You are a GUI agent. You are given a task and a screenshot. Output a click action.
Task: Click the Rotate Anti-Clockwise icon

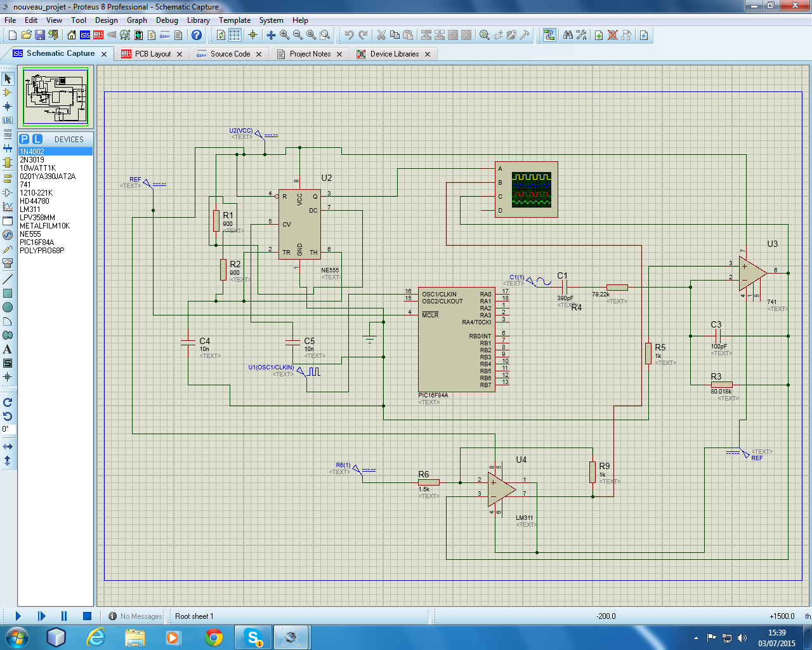click(8, 416)
